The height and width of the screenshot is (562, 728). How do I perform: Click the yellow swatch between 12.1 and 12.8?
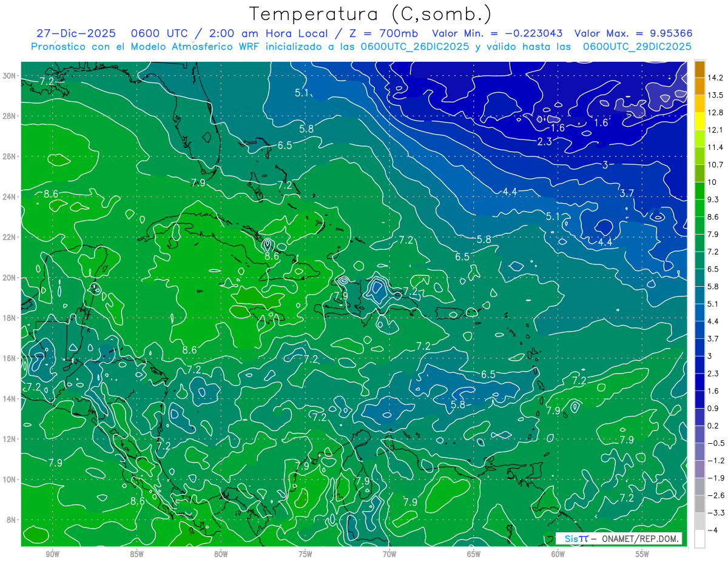tap(699, 121)
